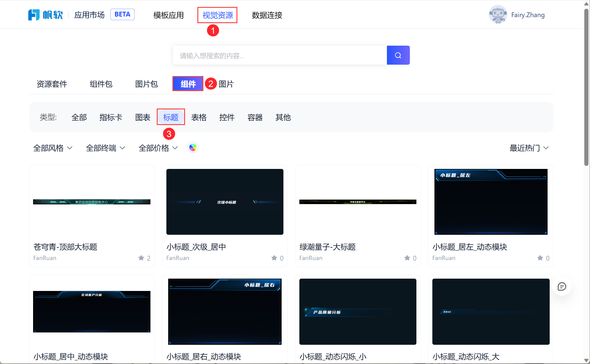The height and width of the screenshot is (364, 590).
Task: Expand the 全部风格 dropdown
Action: 53,148
